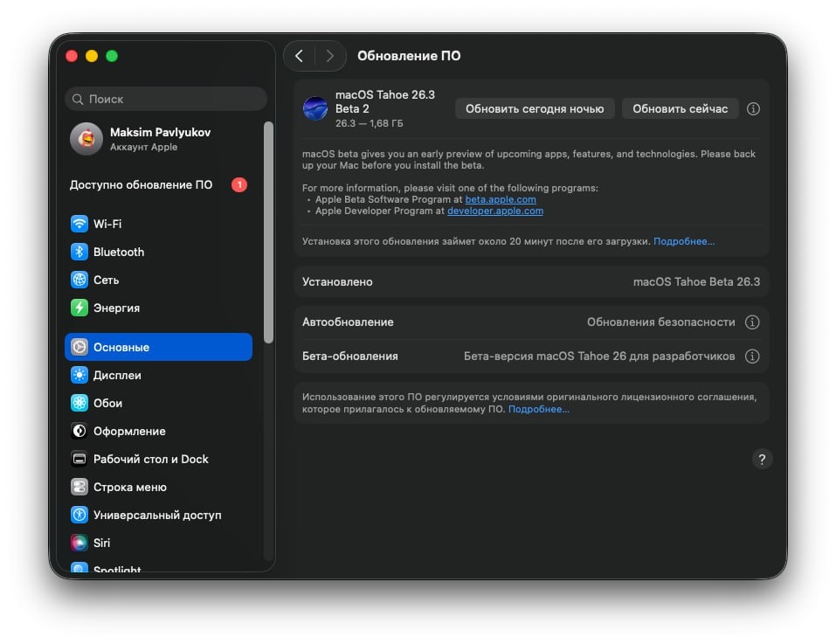Click the Bluetooth sidebar icon
Image resolution: width=836 pixels, height=644 pixels.
tap(79, 252)
